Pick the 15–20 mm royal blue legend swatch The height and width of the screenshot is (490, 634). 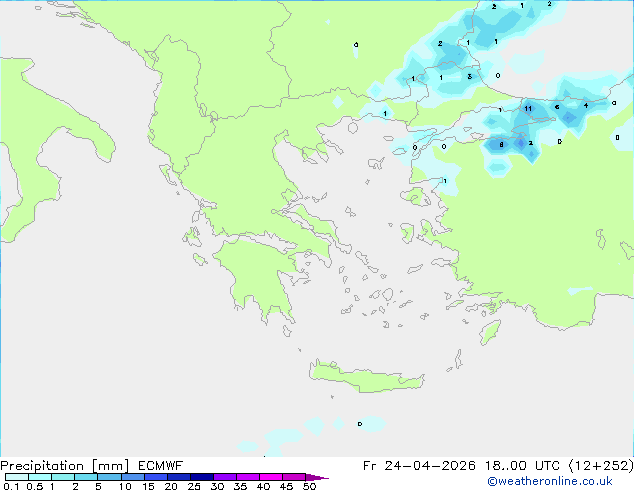pos(155,477)
